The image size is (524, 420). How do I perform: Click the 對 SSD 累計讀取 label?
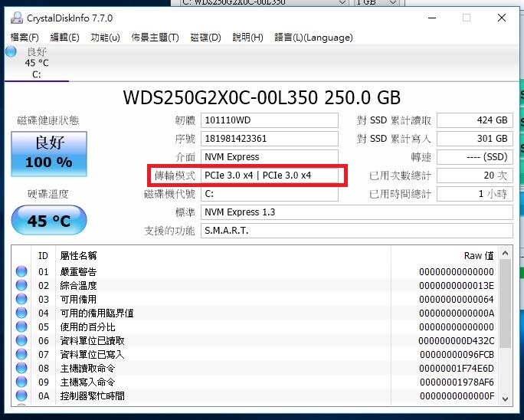tap(394, 120)
